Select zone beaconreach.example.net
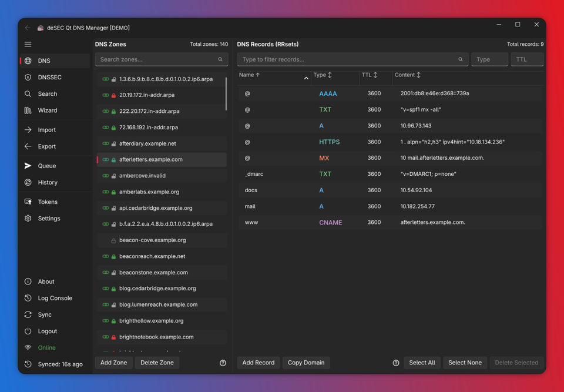The image size is (564, 392). point(162,257)
